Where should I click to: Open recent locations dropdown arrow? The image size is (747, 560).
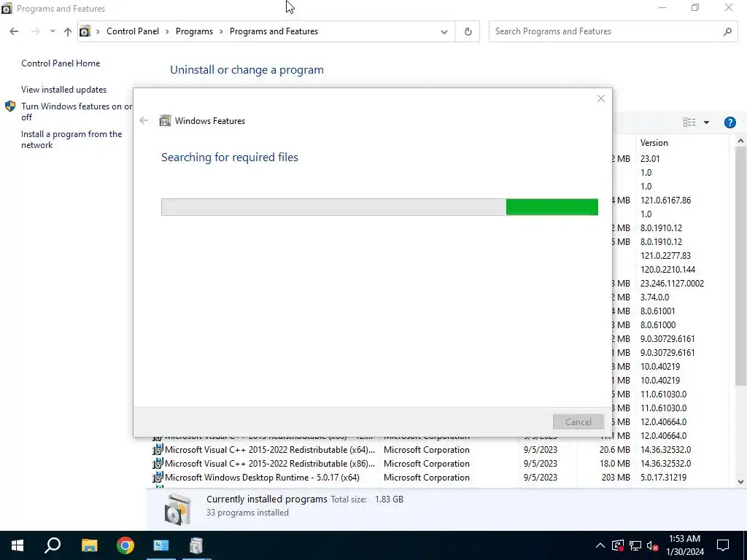[53, 31]
